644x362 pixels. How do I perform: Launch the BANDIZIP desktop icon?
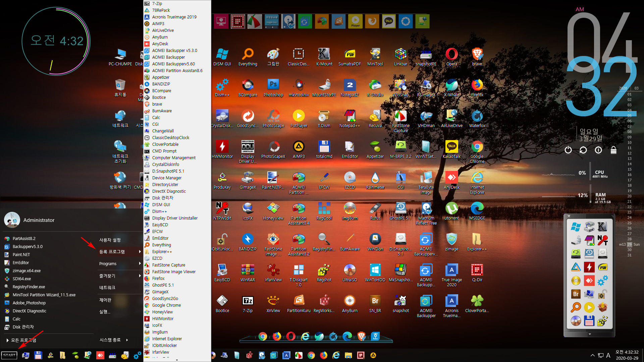[248, 242]
